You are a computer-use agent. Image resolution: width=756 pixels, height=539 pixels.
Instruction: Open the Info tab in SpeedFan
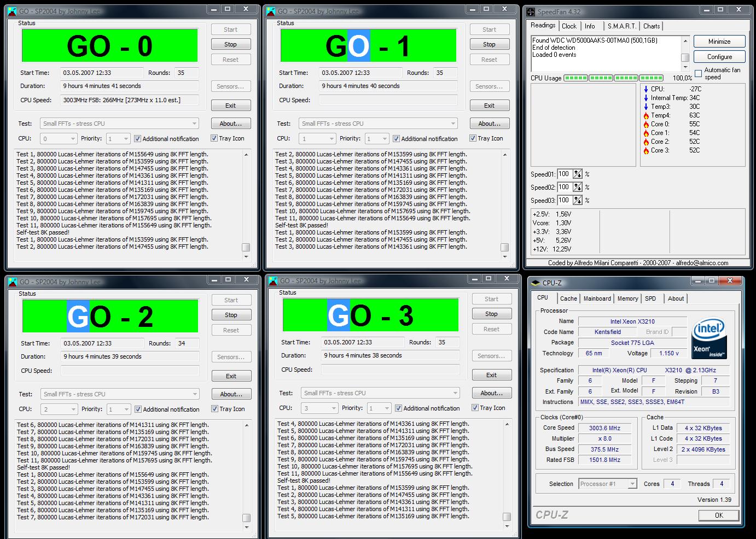pyautogui.click(x=590, y=26)
